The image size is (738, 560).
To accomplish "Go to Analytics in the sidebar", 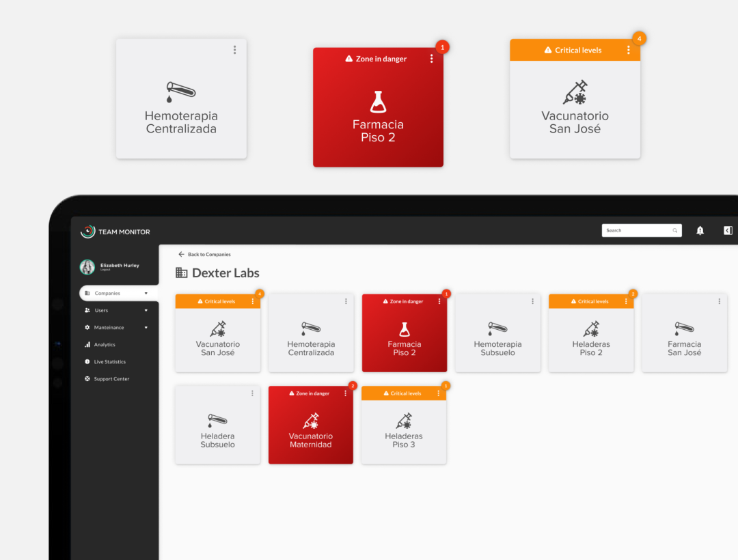I will point(104,345).
